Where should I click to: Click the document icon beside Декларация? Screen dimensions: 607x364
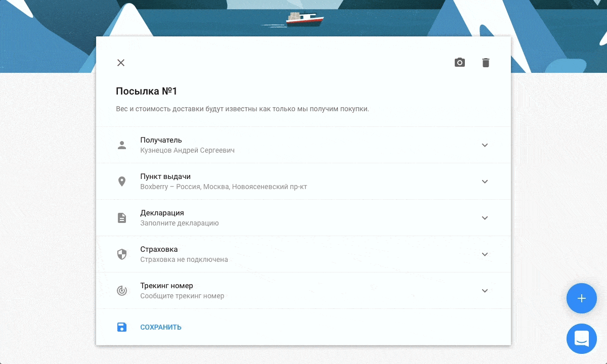coord(122,218)
